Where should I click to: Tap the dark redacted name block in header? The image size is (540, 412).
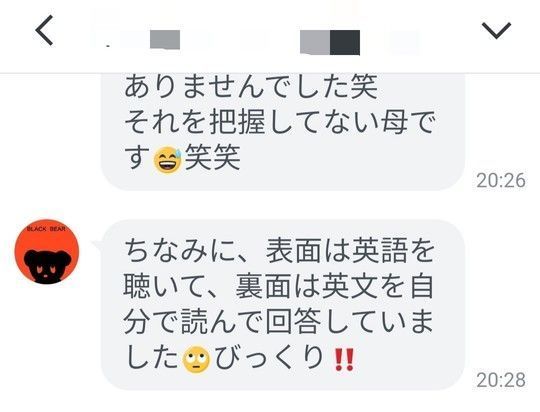[x=345, y=42]
